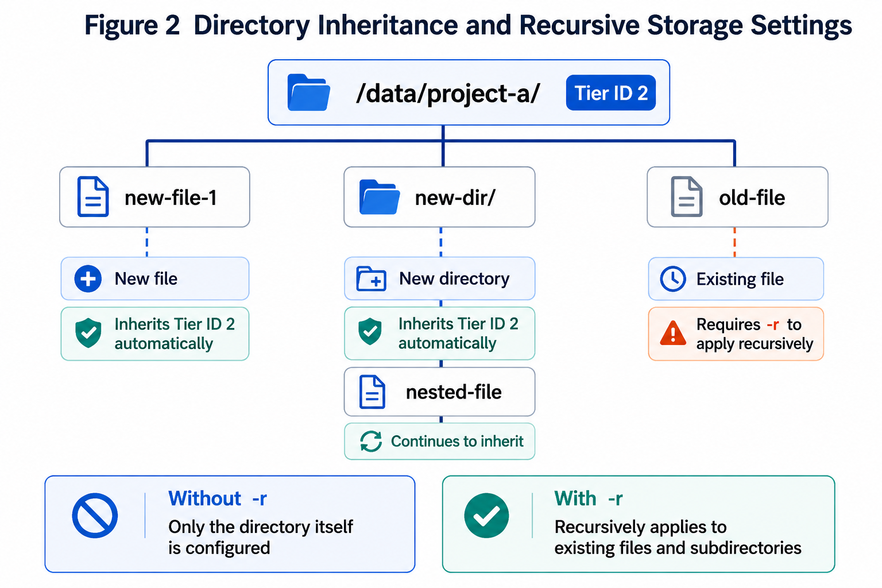The height and width of the screenshot is (588, 882).
Task: Click the Recursively applies to existing files text
Action: (x=678, y=537)
